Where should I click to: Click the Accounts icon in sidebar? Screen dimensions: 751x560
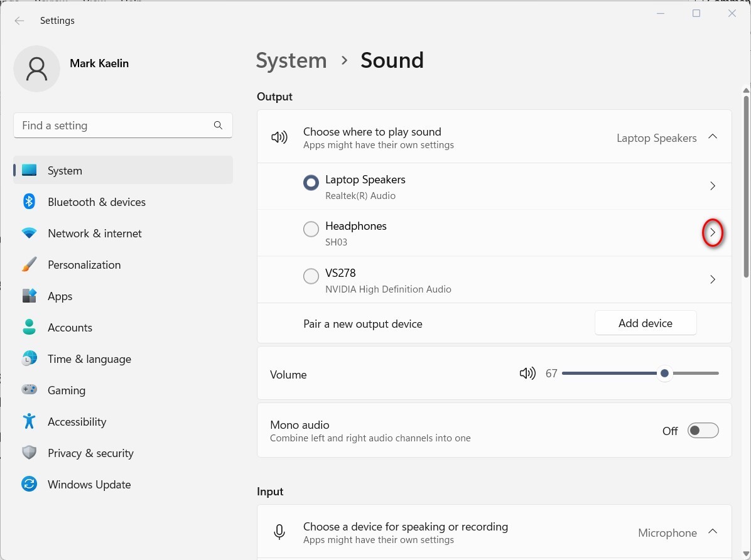click(29, 327)
